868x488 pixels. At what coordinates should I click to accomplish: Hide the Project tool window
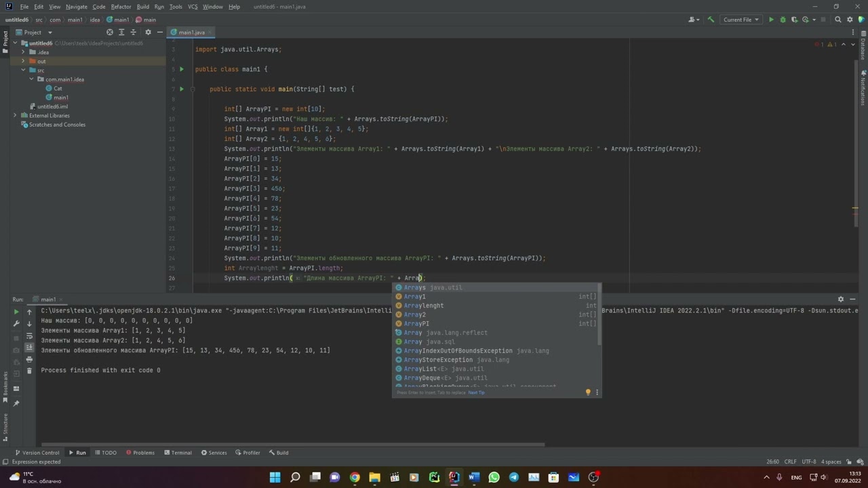tap(159, 32)
